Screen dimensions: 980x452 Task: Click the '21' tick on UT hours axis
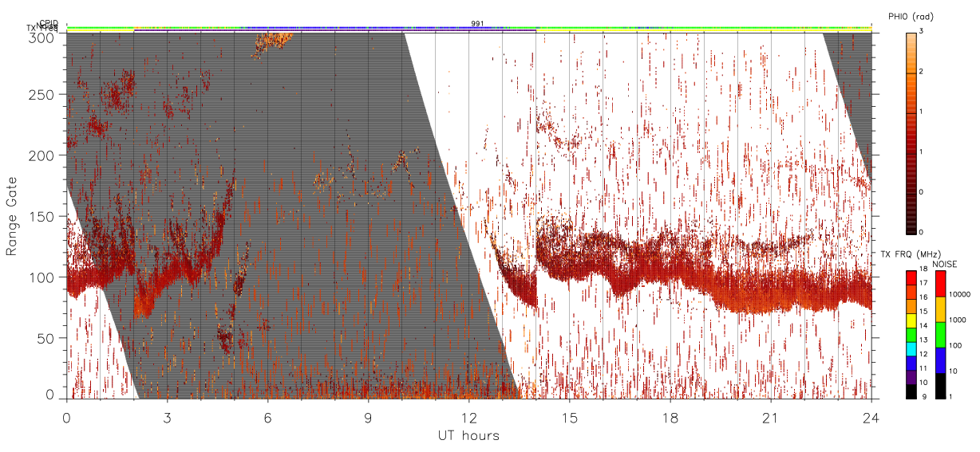(771, 417)
